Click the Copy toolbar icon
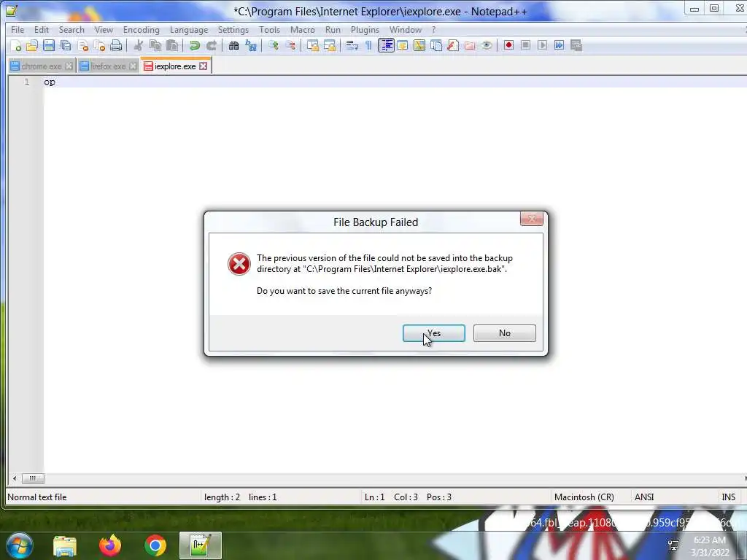747x560 pixels. pos(155,46)
